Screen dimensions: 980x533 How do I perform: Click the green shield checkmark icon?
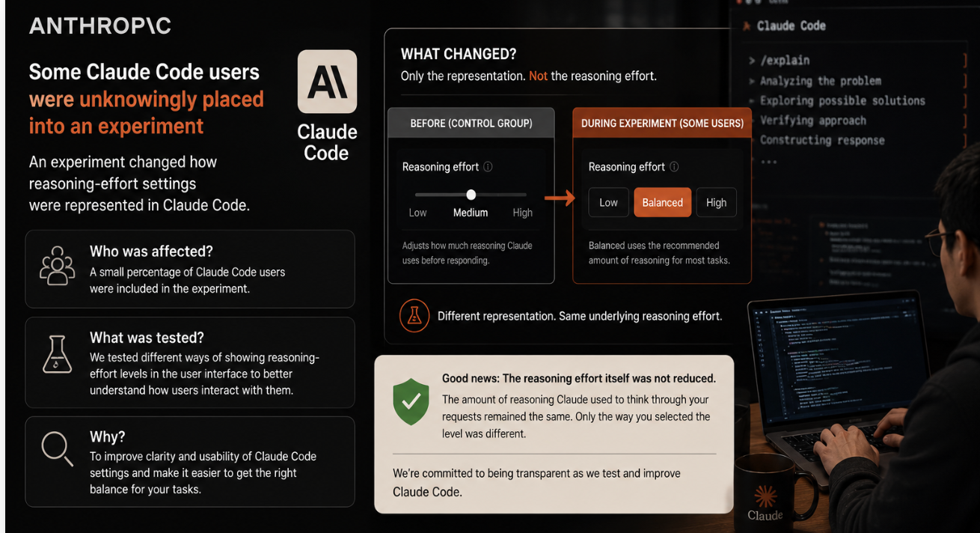[x=411, y=402]
